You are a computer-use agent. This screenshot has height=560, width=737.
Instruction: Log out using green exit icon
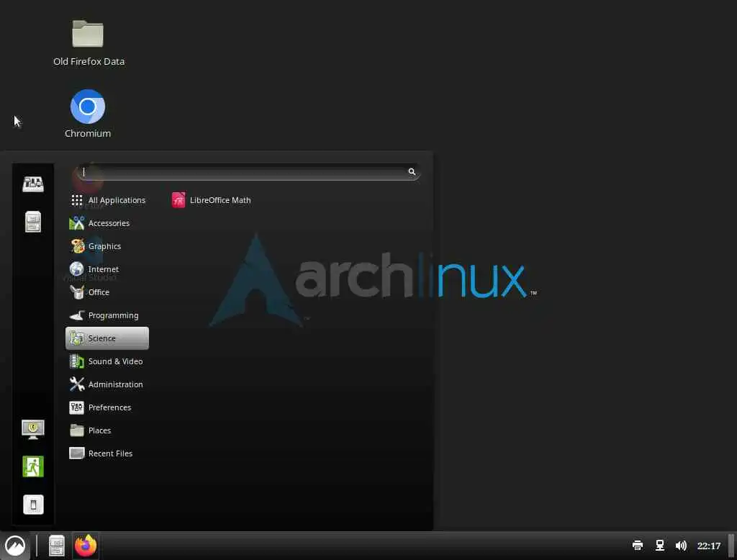(x=33, y=466)
